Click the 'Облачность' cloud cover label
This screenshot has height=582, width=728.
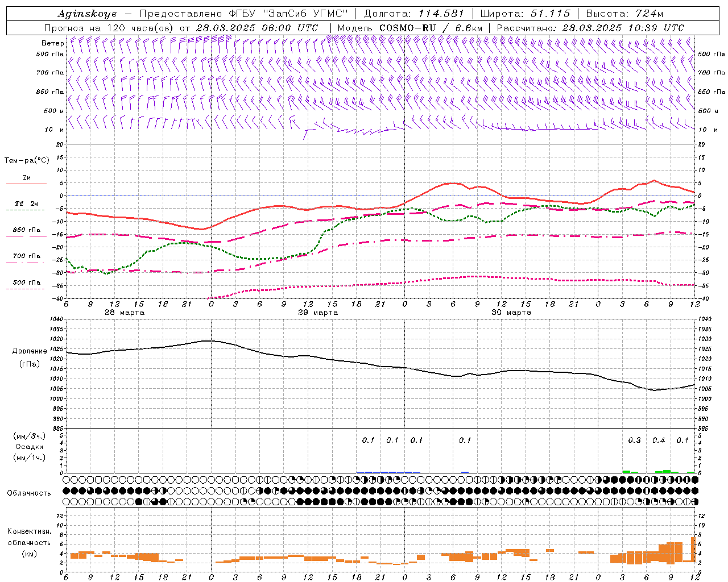point(29,493)
